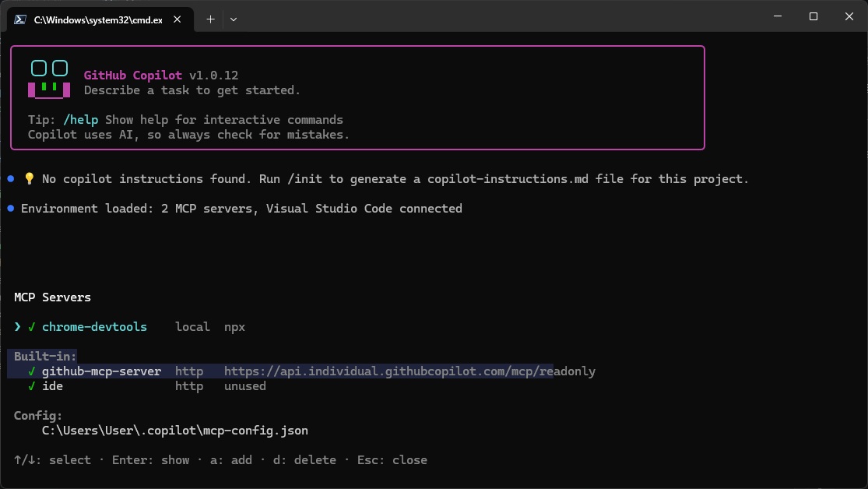Click the githubcopilot API URL

[x=409, y=371]
